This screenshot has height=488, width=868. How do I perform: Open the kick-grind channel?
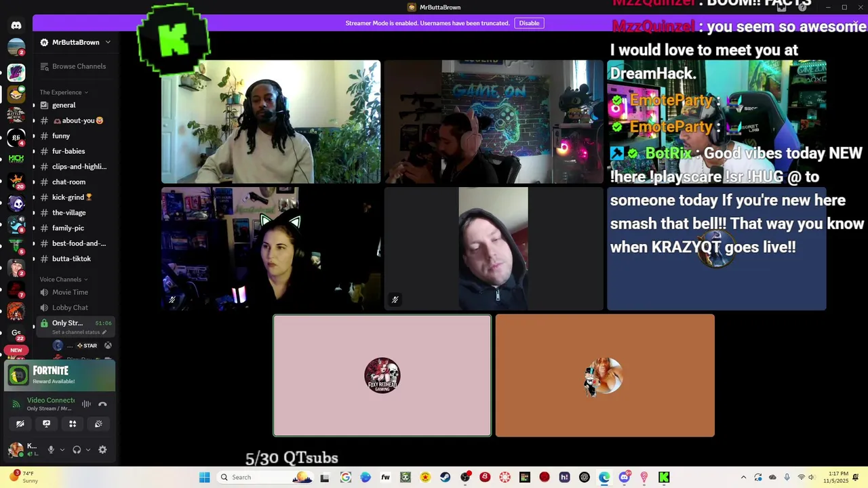pos(73,197)
